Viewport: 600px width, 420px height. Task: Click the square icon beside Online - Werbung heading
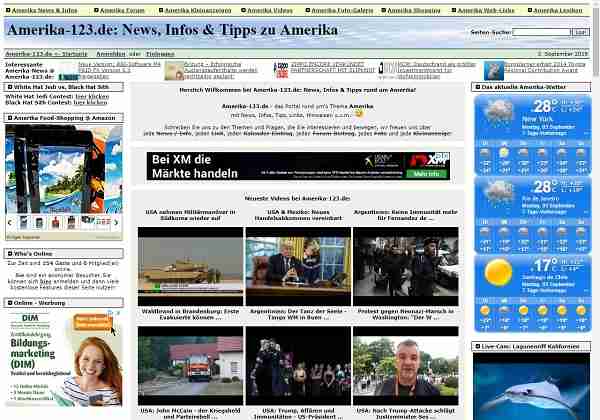point(10,303)
